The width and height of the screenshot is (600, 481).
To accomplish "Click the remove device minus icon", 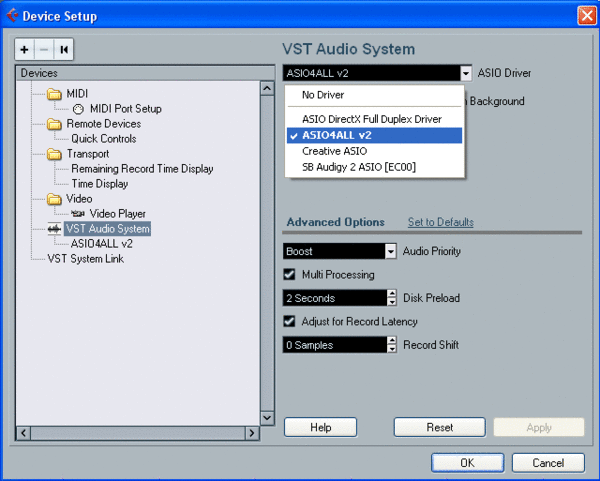I will [x=44, y=49].
